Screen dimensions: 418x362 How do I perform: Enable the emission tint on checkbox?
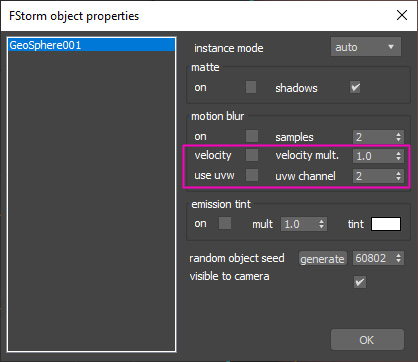click(x=225, y=223)
